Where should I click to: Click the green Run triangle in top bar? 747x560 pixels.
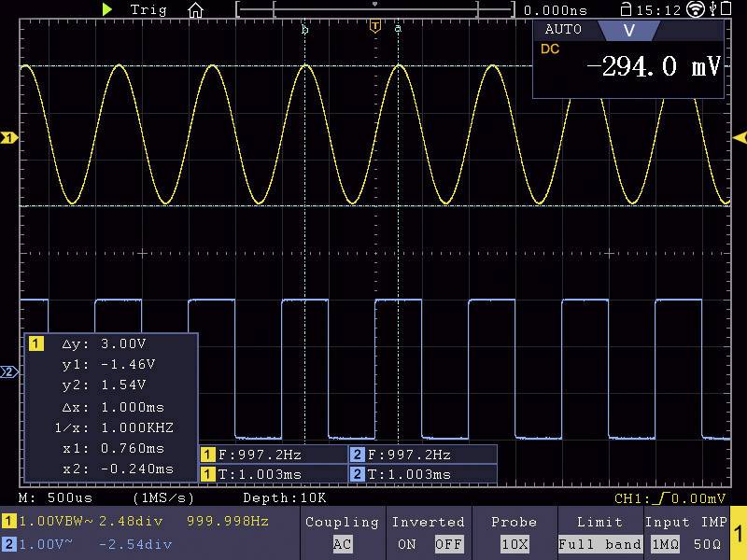(107, 10)
